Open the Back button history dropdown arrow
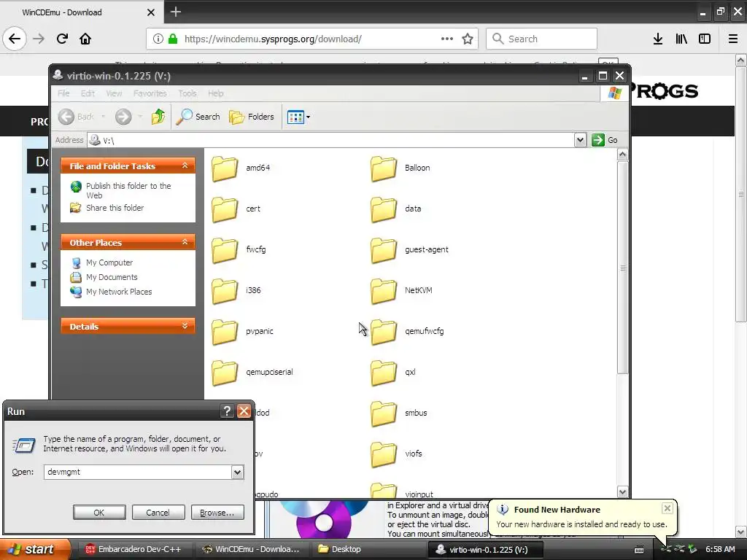Screen dimensions: 747x560 [x=103, y=117]
